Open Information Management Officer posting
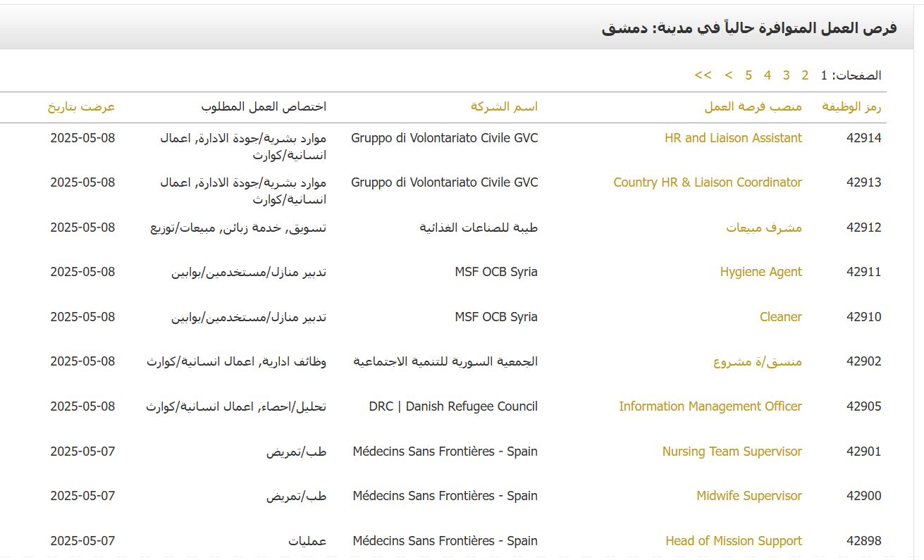 tap(710, 406)
